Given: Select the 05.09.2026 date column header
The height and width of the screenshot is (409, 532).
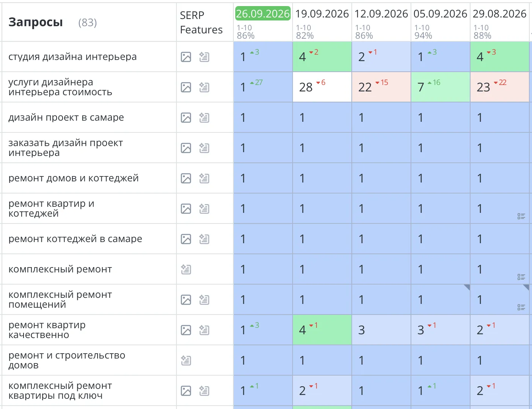Looking at the screenshot, I should click(441, 14).
